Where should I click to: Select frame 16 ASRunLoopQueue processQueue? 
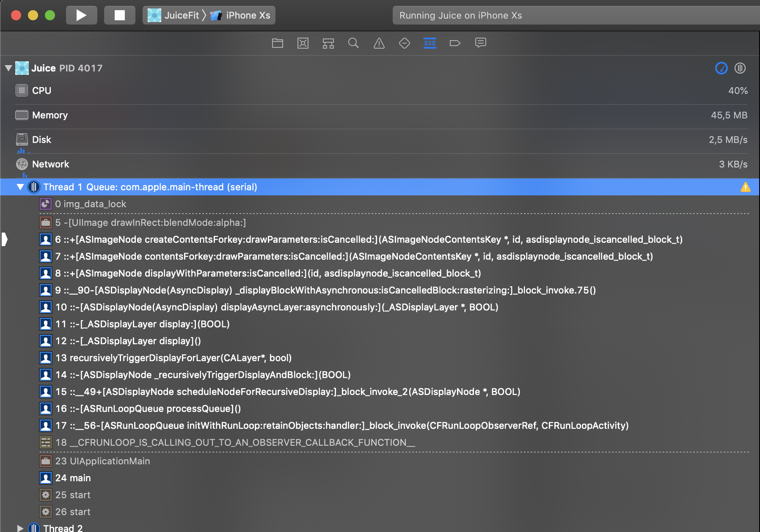380,409
